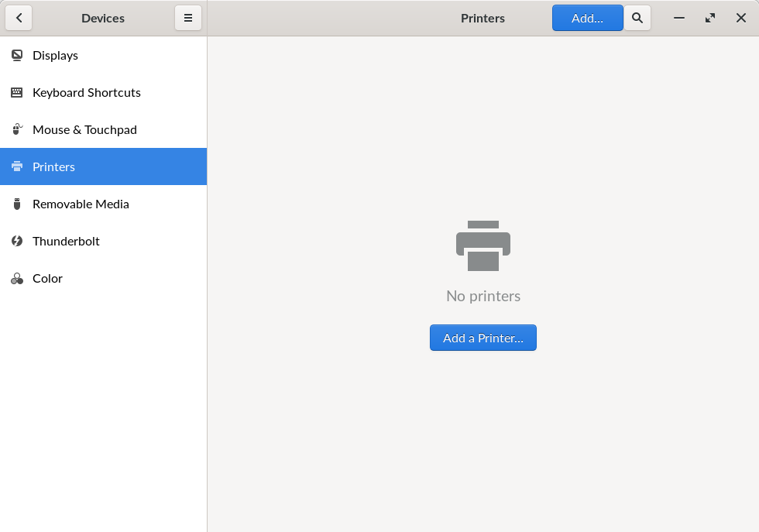
Task: Switch to Mouse & Touchpad settings
Action: 103,130
